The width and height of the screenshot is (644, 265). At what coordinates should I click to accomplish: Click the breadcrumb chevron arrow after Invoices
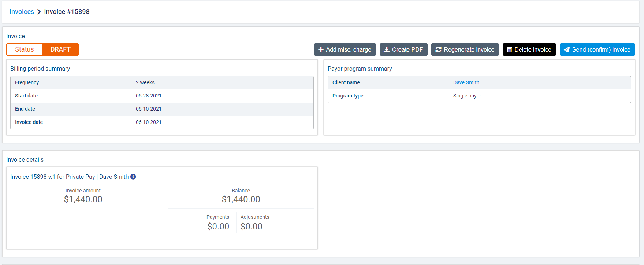39,12
